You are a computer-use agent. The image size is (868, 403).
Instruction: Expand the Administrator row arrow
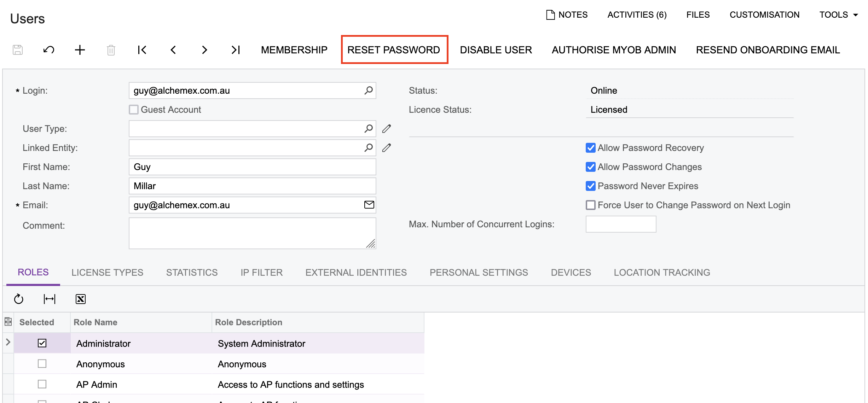coord(8,342)
